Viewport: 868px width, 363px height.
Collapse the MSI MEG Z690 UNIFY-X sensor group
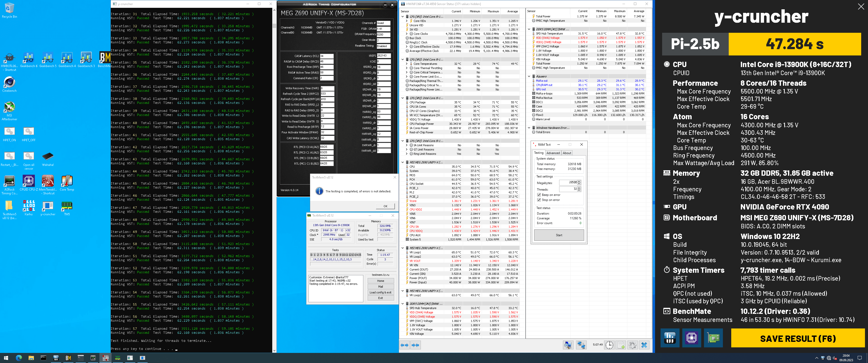(x=402, y=162)
